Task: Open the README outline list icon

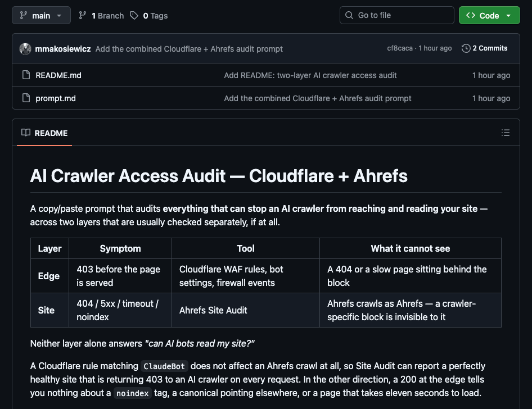Action: pos(506,133)
